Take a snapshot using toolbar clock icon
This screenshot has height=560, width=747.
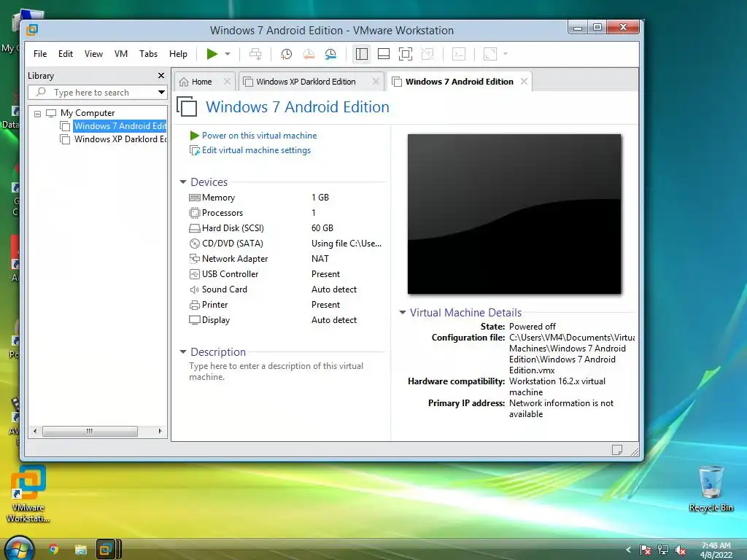pos(286,54)
